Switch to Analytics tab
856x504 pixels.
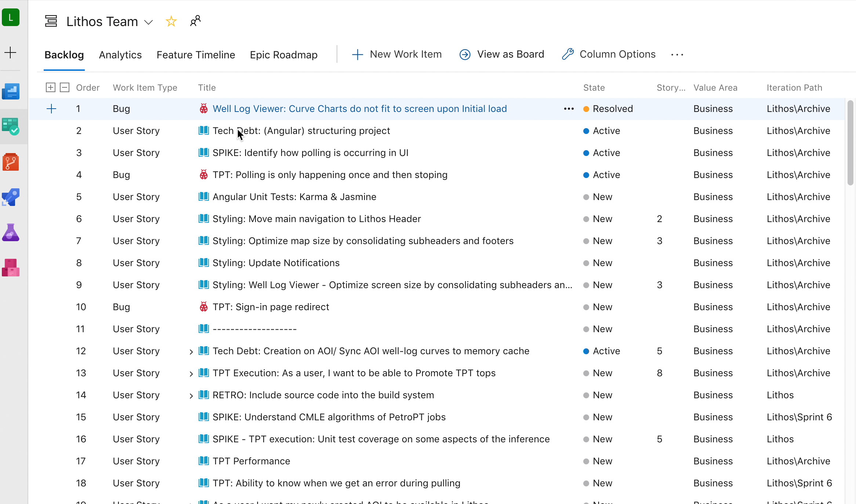pyautogui.click(x=120, y=55)
